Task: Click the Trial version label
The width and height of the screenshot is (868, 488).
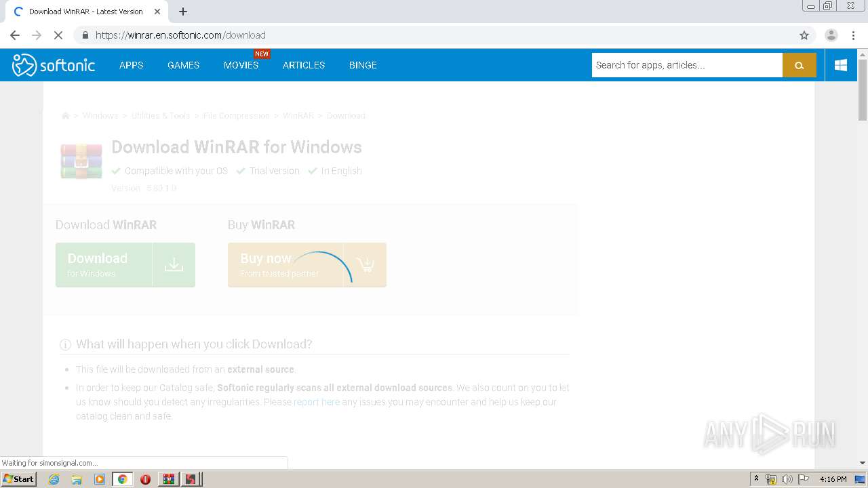Action: (275, 171)
